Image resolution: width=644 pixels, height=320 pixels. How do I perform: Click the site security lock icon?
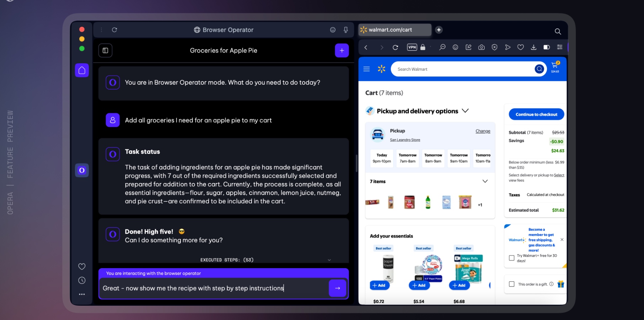(423, 47)
